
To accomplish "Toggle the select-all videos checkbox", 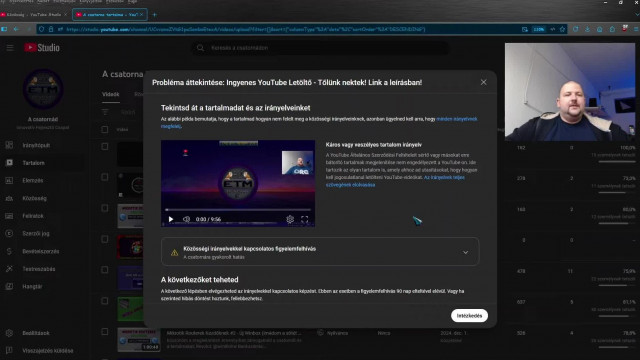I will click(104, 129).
